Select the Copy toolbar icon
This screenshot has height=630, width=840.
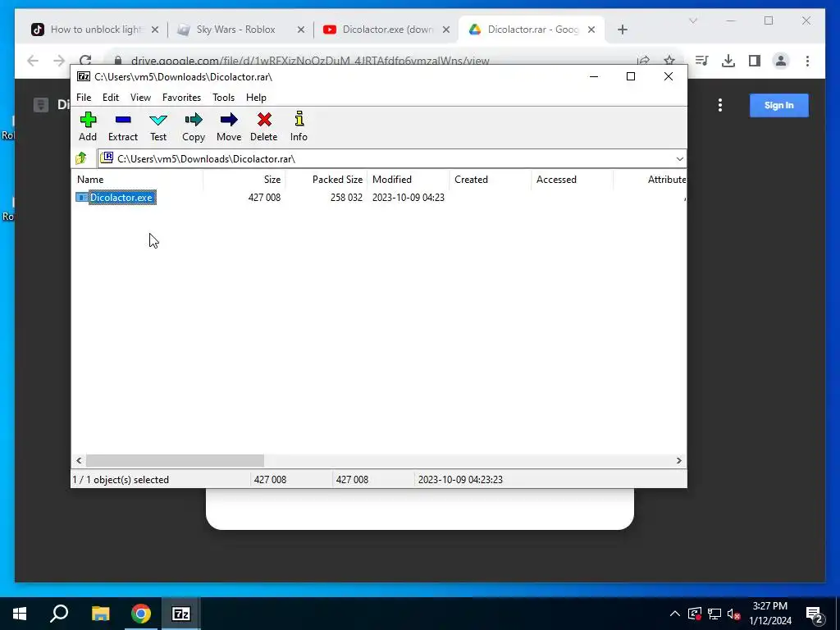(x=194, y=127)
